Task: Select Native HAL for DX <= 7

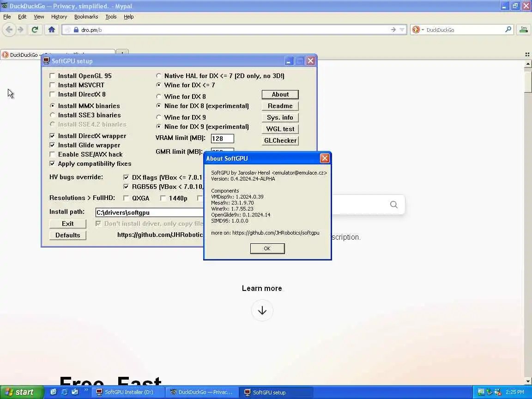Action: pos(158,76)
